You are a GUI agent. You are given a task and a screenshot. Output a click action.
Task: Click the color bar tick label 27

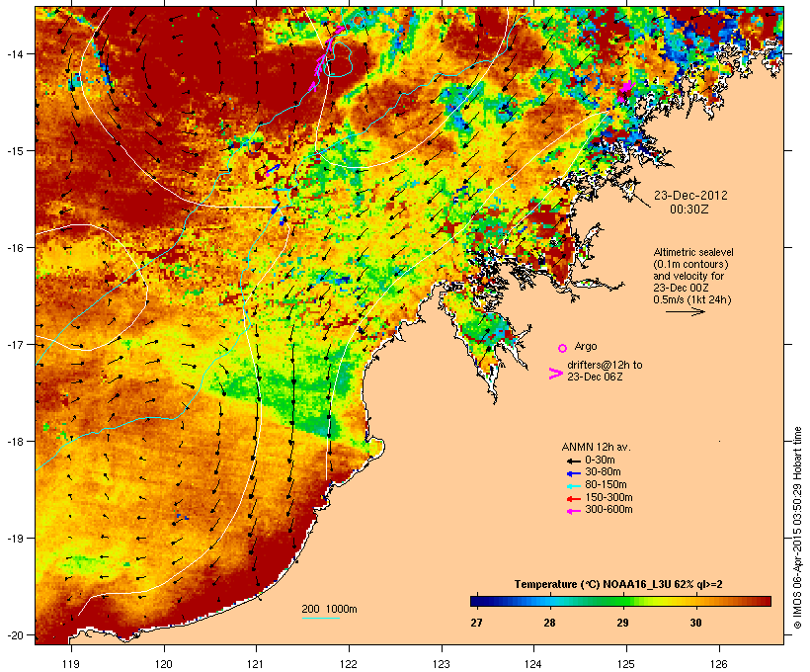pos(476,623)
